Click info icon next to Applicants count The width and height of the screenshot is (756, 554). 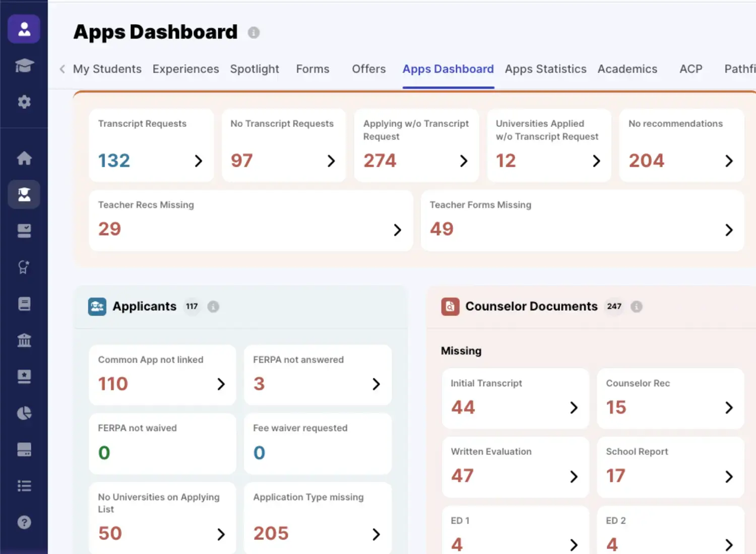tap(213, 307)
